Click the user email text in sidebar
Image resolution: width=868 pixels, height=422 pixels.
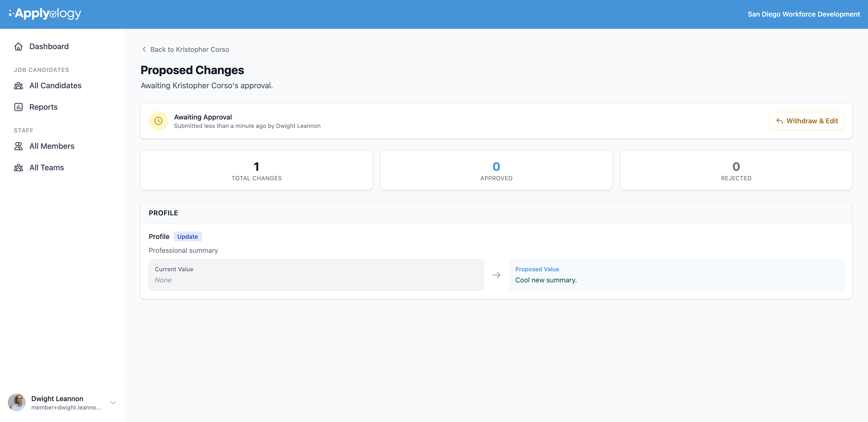pos(66,408)
